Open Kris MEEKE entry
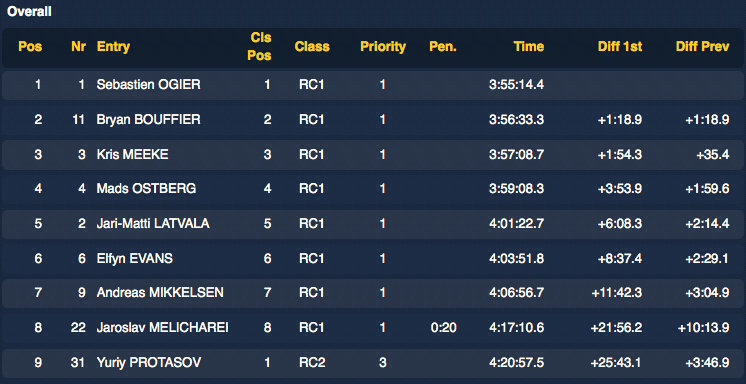The image size is (746, 384). (x=132, y=154)
